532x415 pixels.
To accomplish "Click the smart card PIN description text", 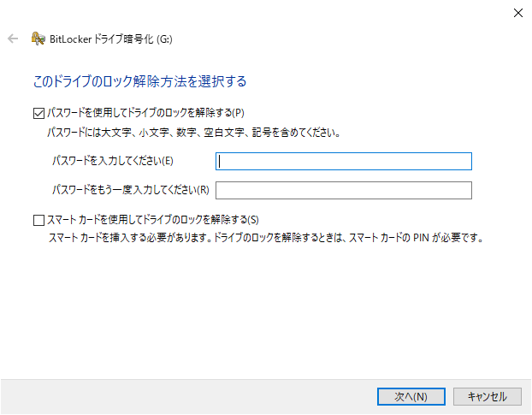I will [265, 237].
